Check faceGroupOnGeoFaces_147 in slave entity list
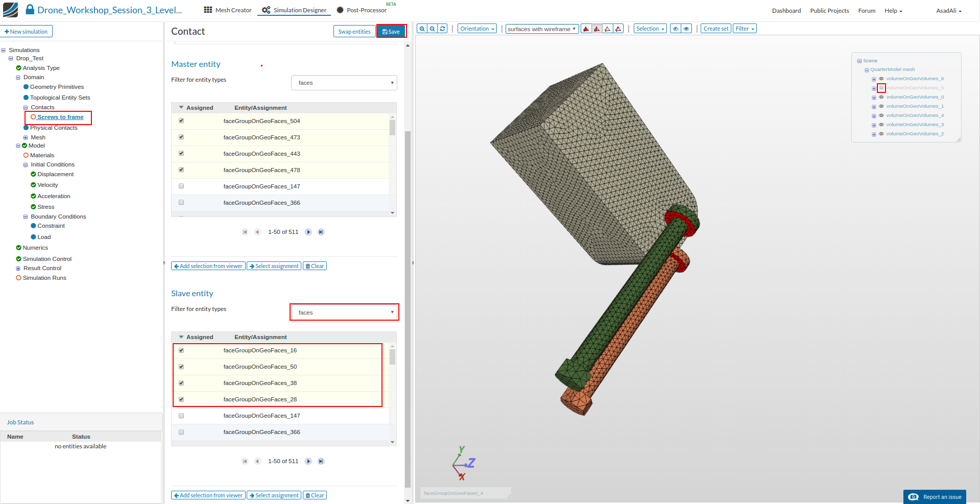The image size is (980, 504). point(181,416)
